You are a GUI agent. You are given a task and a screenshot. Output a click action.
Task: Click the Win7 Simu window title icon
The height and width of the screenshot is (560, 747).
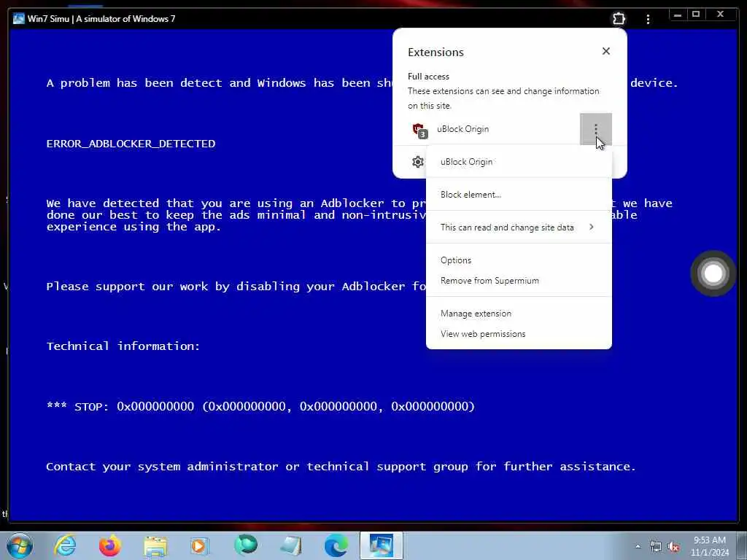18,18
